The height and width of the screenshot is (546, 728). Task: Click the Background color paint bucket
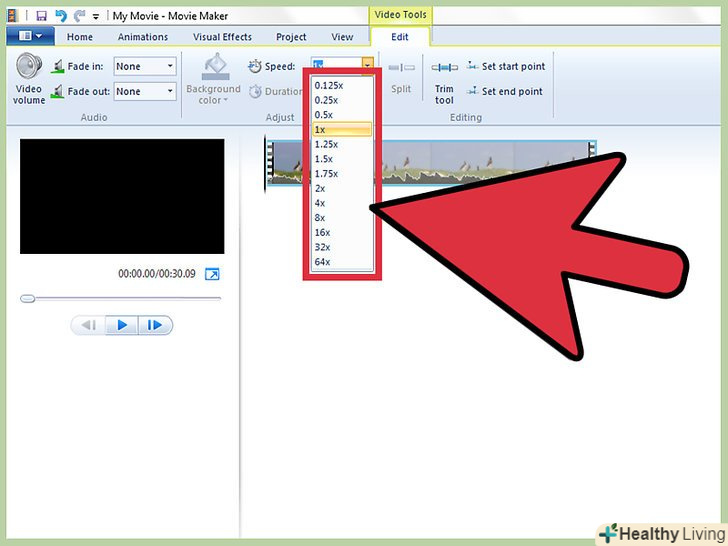[x=215, y=66]
